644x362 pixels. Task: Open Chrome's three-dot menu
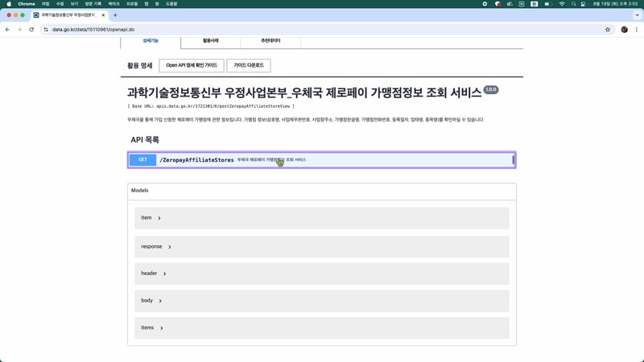click(x=637, y=30)
